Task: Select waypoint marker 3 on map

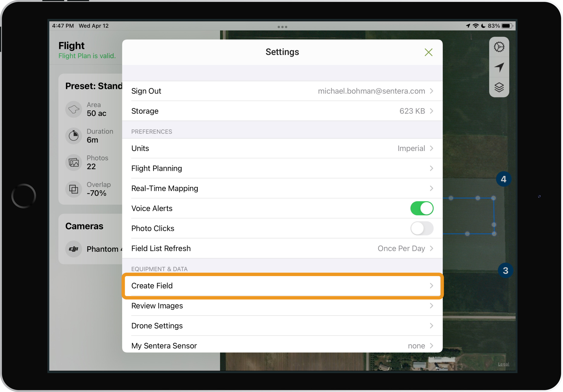Action: (505, 271)
